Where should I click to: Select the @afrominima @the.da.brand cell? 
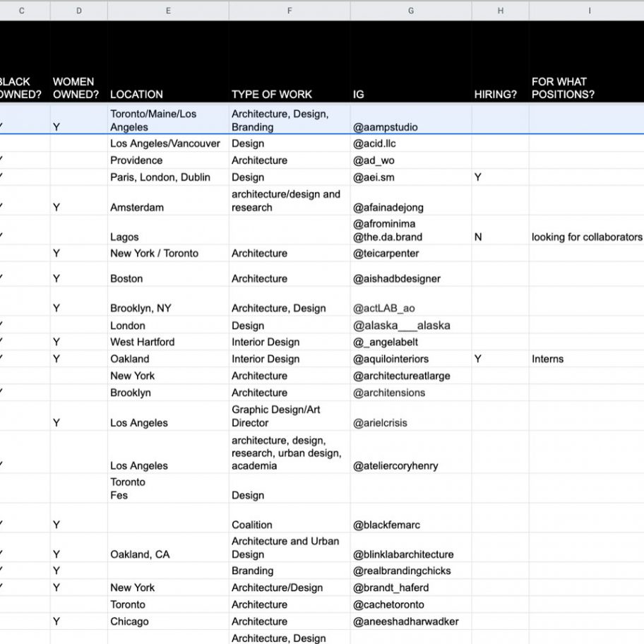point(411,230)
